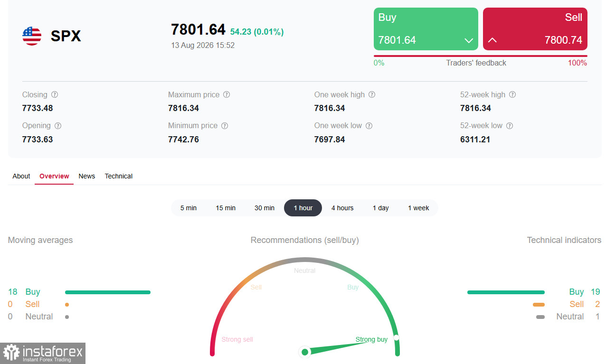Click the Moving averages green Buy bar
The height and width of the screenshot is (364, 606).
click(x=108, y=292)
